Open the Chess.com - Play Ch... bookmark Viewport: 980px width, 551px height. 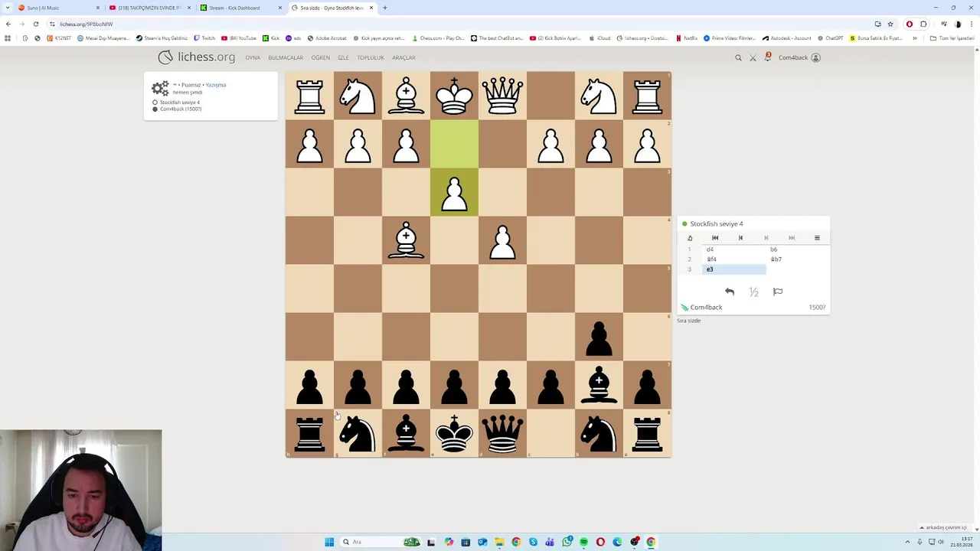tap(438, 38)
